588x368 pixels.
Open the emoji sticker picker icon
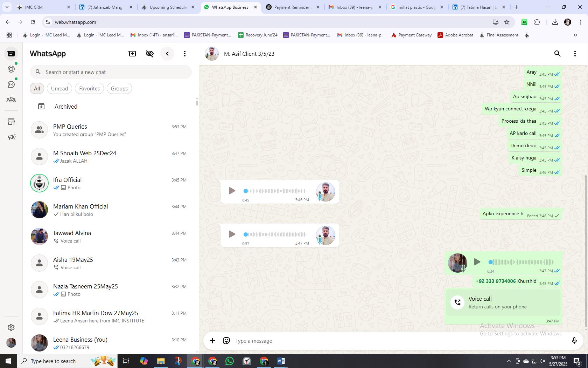point(226,341)
